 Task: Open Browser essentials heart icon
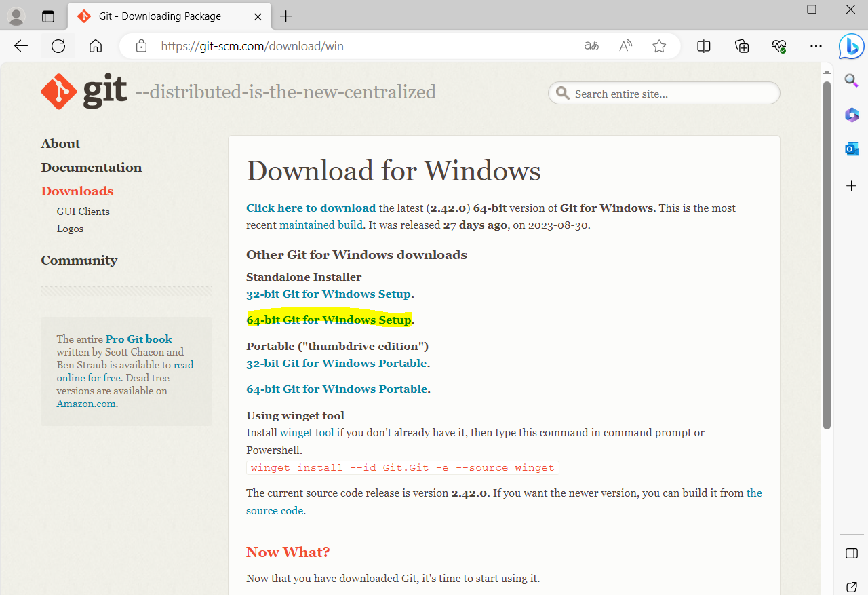(779, 46)
